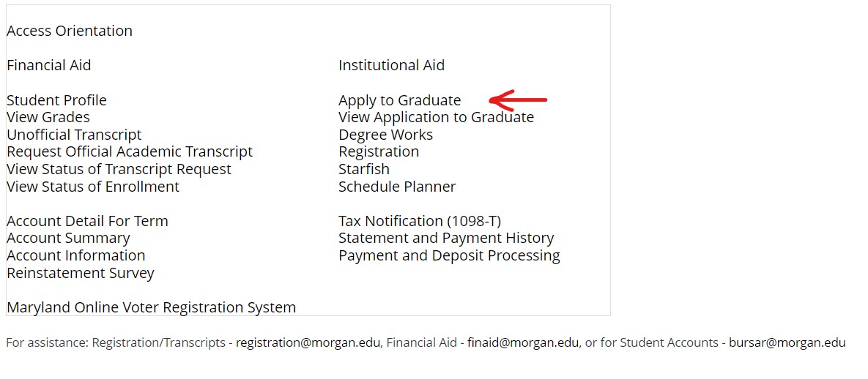Click Request Official Academic Transcript
This screenshot has height=379, width=868.
coord(130,151)
